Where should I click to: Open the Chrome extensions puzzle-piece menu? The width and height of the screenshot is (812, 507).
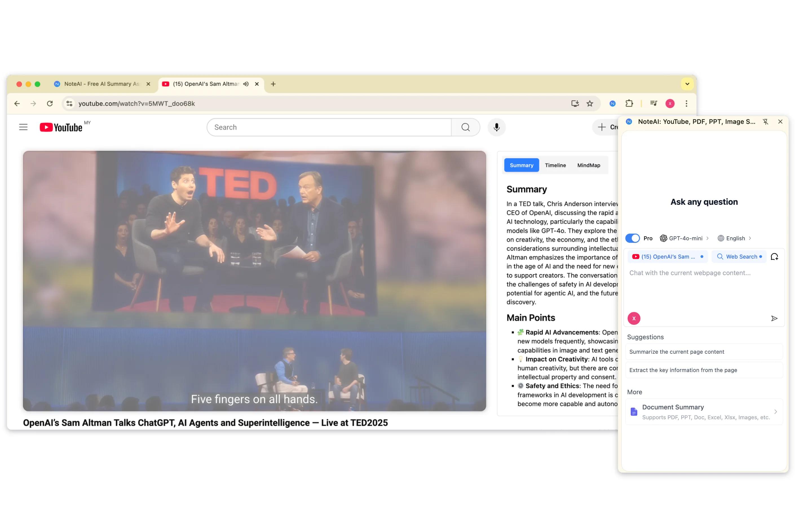[x=629, y=103]
